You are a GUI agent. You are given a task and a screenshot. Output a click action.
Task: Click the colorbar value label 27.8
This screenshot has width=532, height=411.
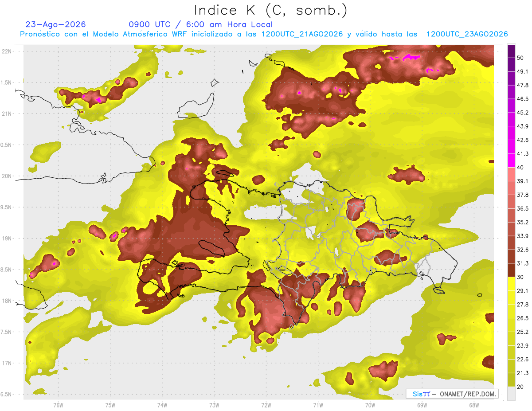coord(523,305)
